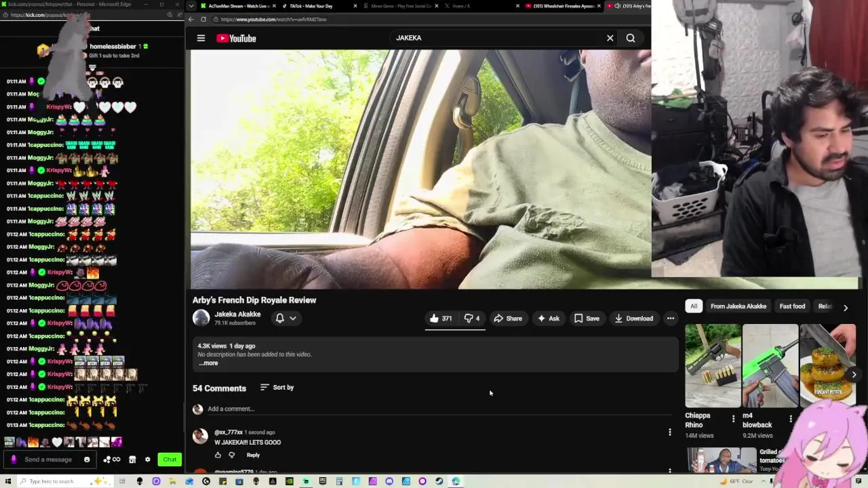Viewport: 868px width, 488px height.
Task: Send message with green Chat button
Action: pos(170,460)
